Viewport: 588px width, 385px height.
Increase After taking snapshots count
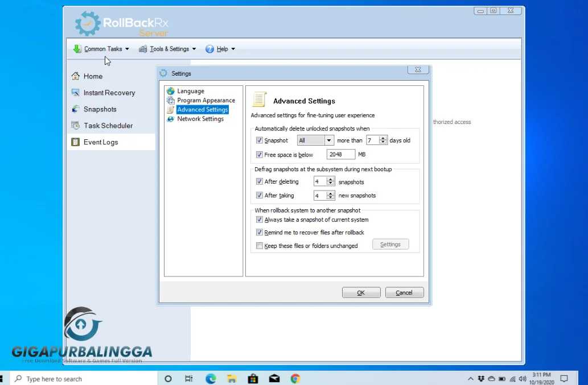click(x=330, y=193)
